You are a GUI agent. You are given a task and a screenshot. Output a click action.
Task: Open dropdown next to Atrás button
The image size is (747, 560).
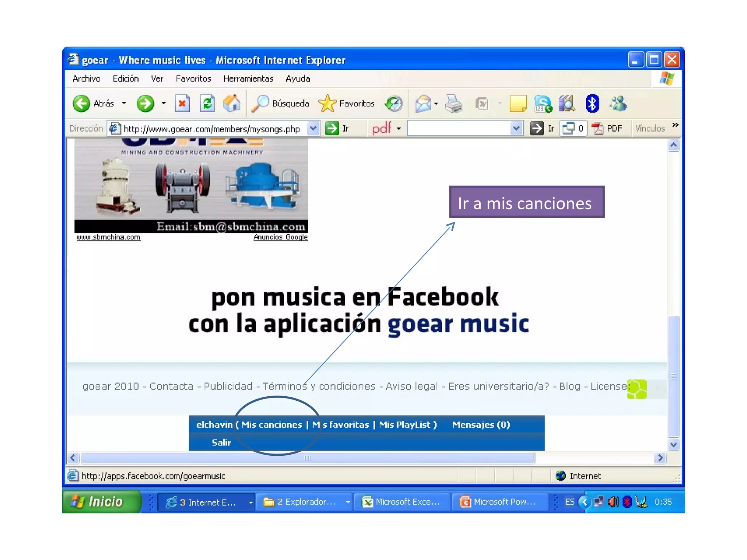click(x=124, y=104)
